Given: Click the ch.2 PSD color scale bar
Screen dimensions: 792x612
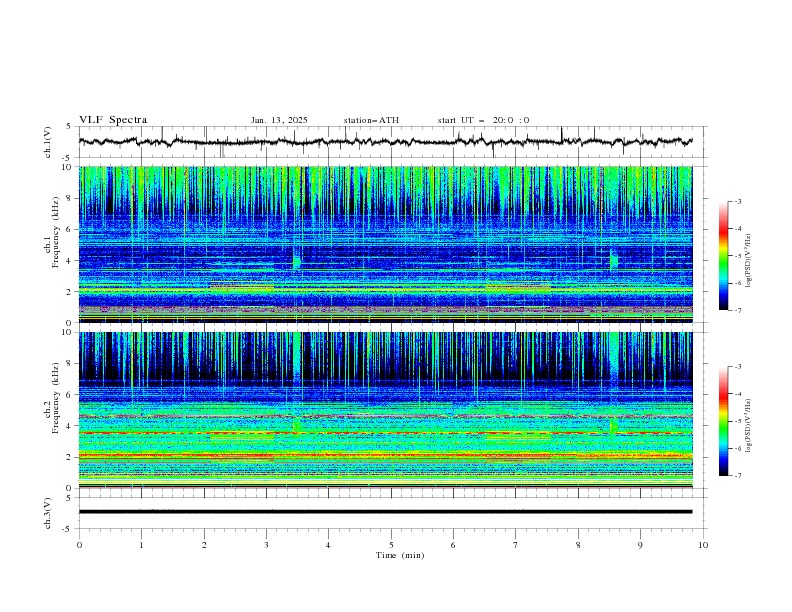Looking at the screenshot, I should click(x=724, y=421).
